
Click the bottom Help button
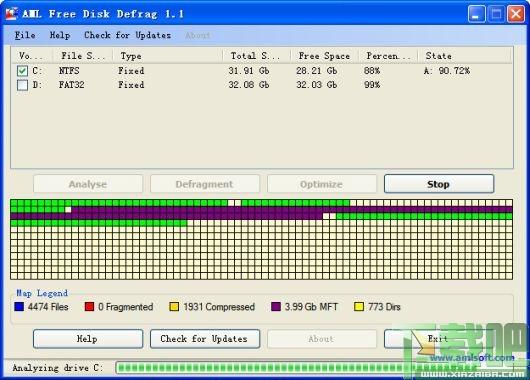pyautogui.click(x=88, y=339)
